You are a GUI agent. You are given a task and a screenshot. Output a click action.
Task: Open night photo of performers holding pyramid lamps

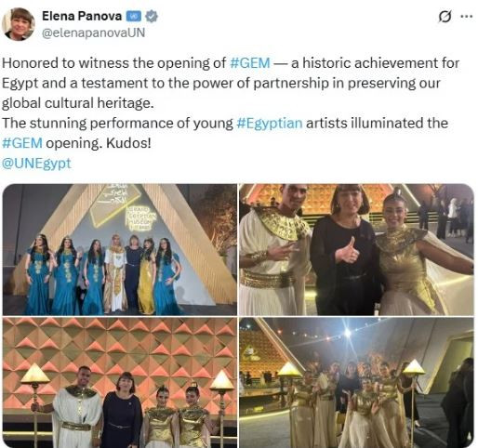click(356, 382)
